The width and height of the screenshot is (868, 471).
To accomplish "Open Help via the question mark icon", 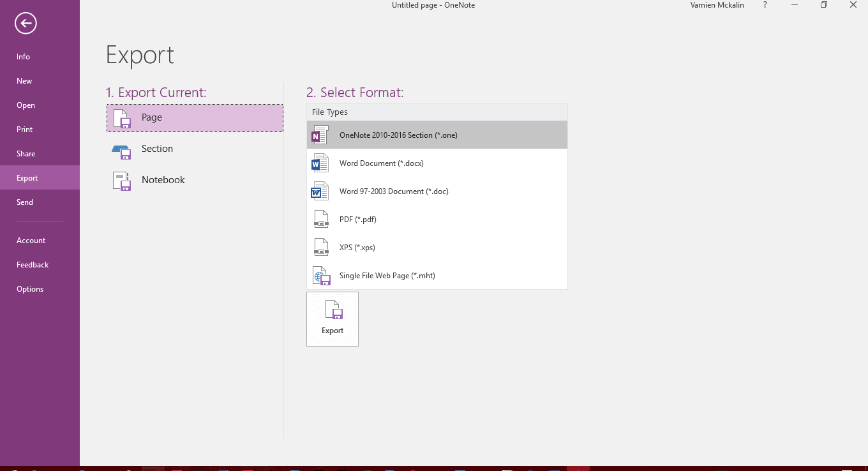I will pos(765,5).
